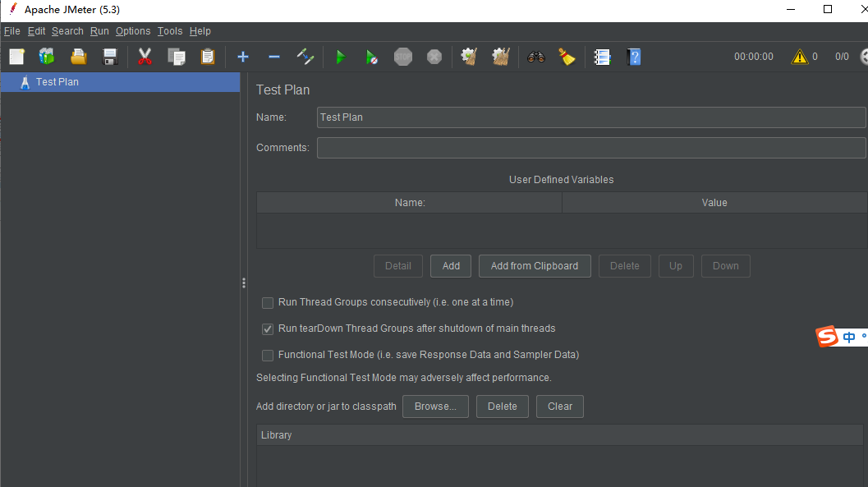
Task: Click the Value column header
Action: click(x=714, y=203)
